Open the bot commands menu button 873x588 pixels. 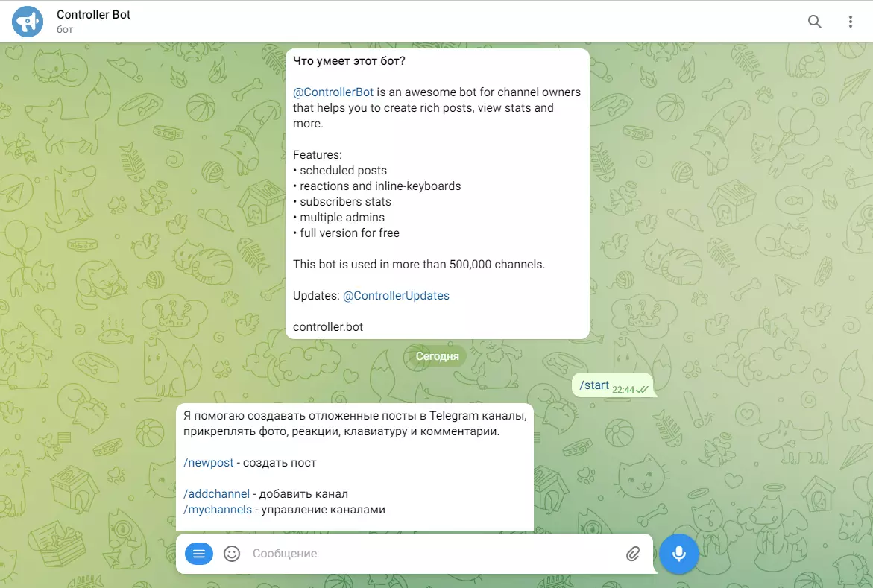[x=199, y=554]
